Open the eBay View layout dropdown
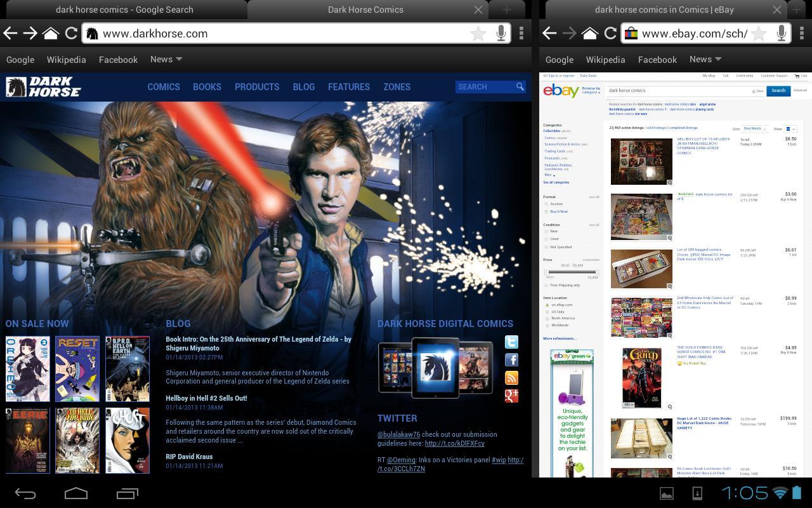 point(790,129)
